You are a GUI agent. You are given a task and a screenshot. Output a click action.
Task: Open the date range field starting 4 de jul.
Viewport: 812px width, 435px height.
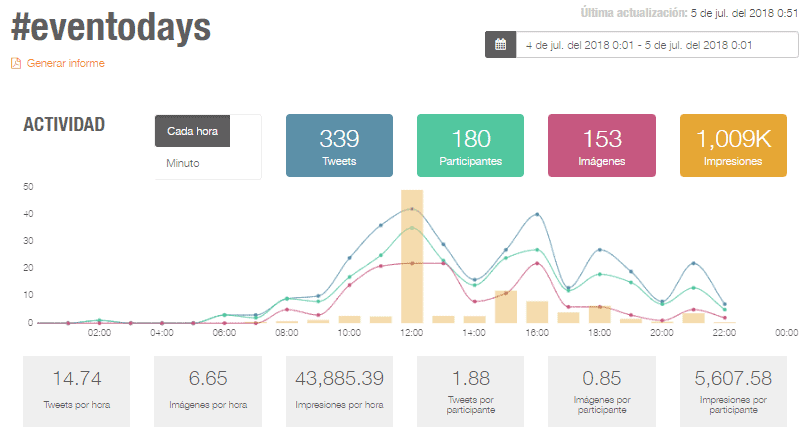coord(657,45)
